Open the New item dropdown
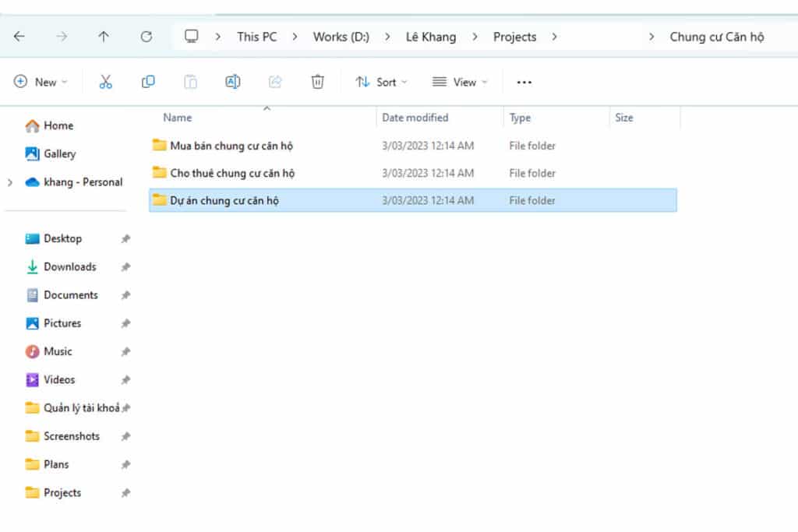Viewport: 798px width, 532px height. [x=41, y=82]
